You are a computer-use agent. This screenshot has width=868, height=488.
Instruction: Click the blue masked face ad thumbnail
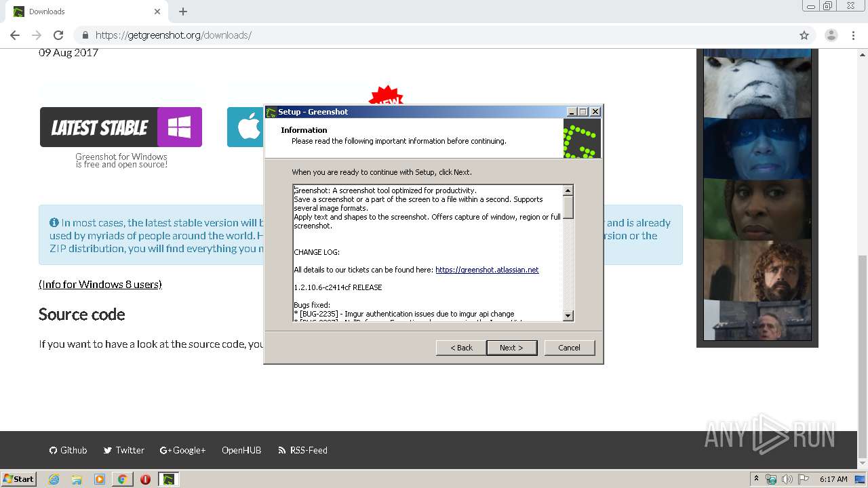click(x=757, y=148)
